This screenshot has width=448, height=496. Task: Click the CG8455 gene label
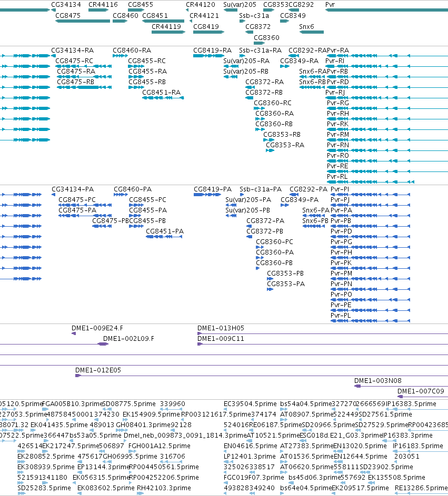tap(141, 5)
